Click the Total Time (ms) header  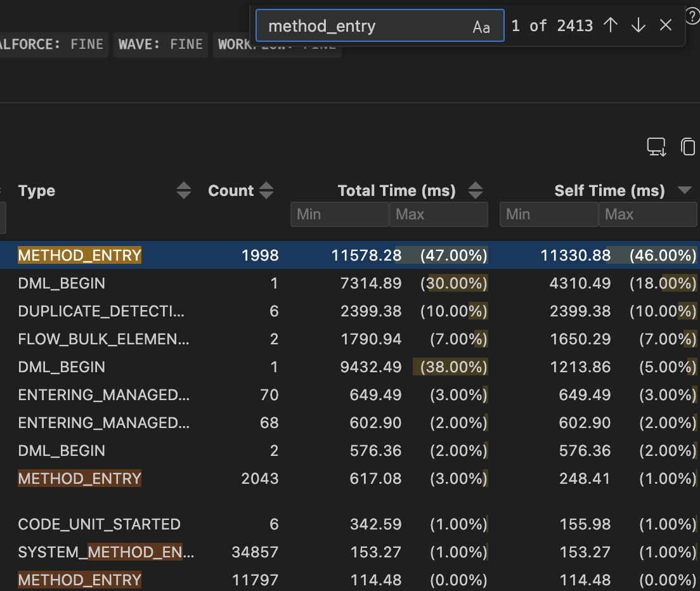coord(396,191)
